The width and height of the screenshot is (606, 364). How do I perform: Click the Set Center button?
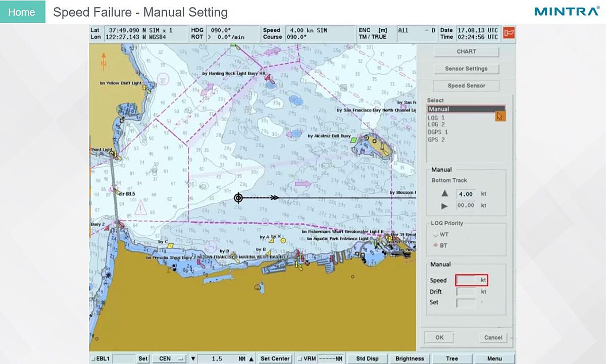pos(275,359)
